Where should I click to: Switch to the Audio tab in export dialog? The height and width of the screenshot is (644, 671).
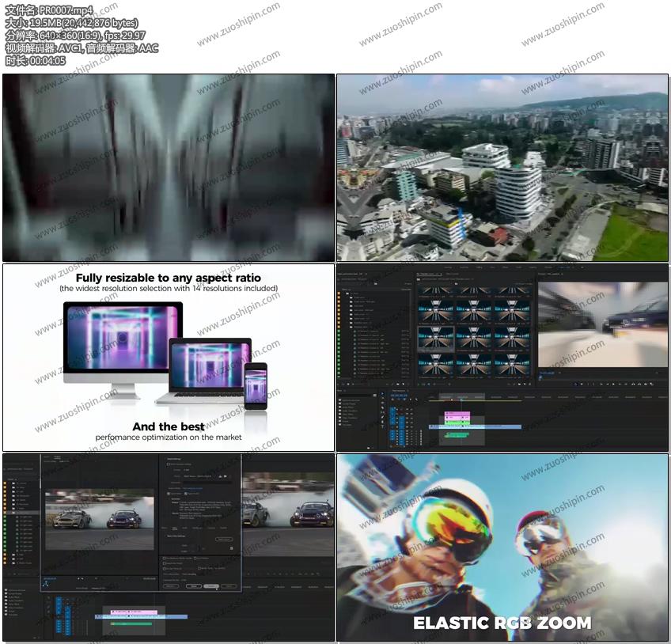(x=186, y=528)
